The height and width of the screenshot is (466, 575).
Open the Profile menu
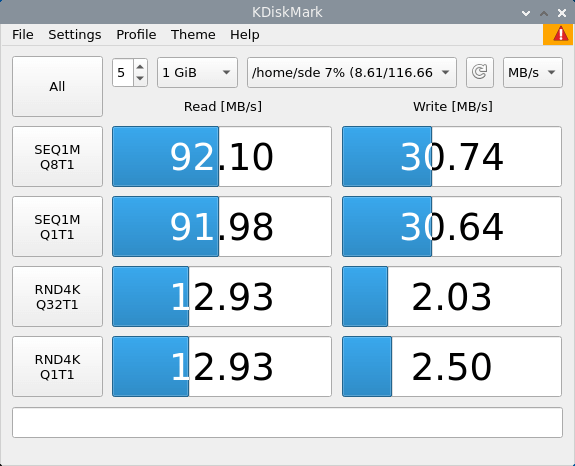(136, 34)
